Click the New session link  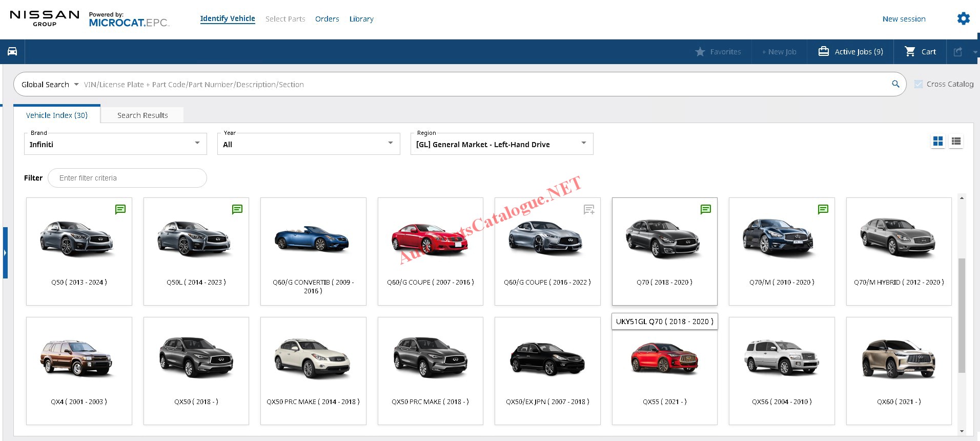click(904, 19)
